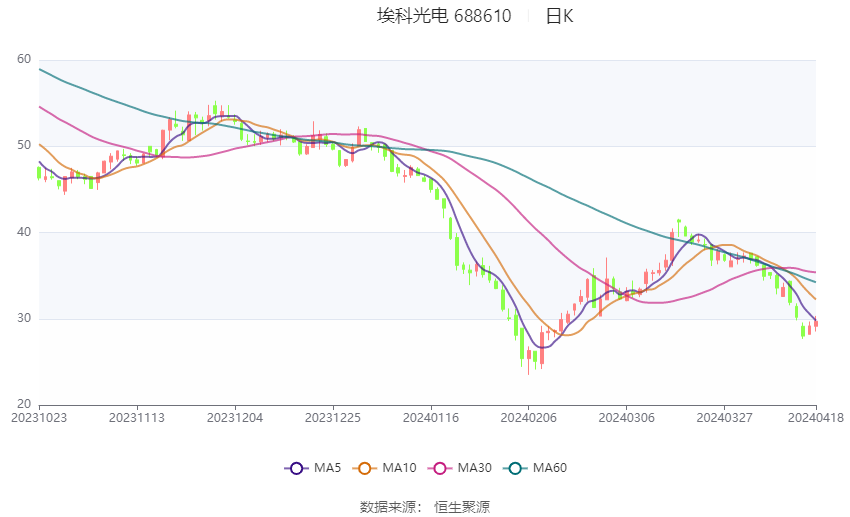Hide the MA30 moving average line
850x517 pixels.
click(x=440, y=468)
